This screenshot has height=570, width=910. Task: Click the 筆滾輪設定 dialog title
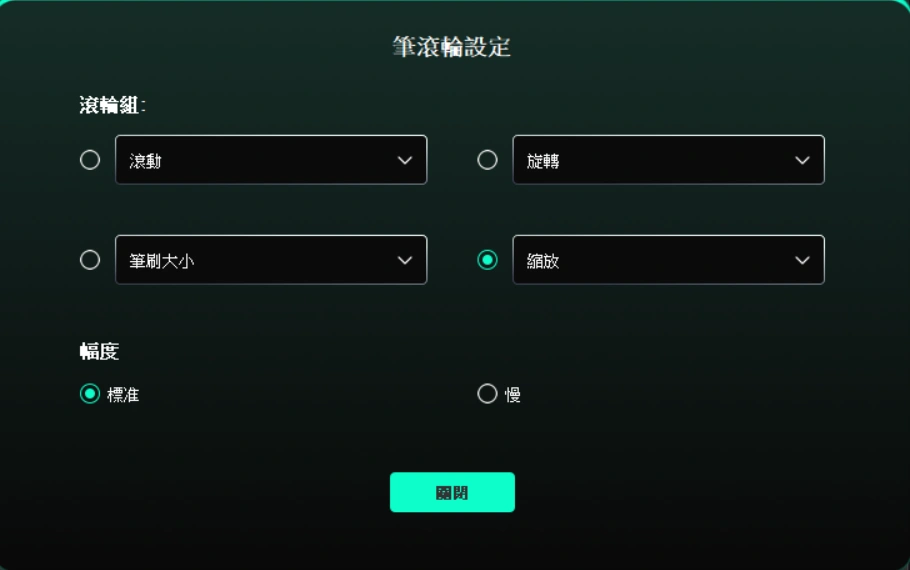[x=452, y=47]
